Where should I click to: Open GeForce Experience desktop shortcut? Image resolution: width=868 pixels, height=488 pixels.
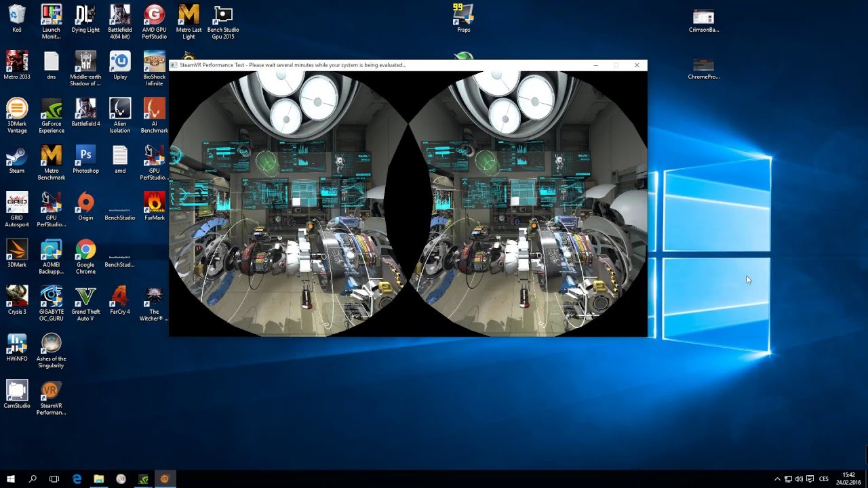coord(52,115)
